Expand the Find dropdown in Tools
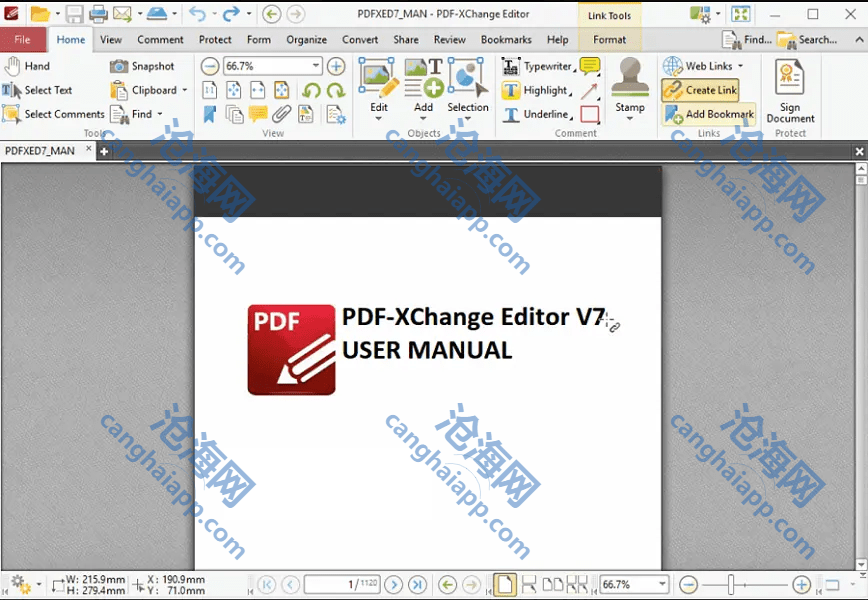Screen dimensions: 868x600 (160, 114)
